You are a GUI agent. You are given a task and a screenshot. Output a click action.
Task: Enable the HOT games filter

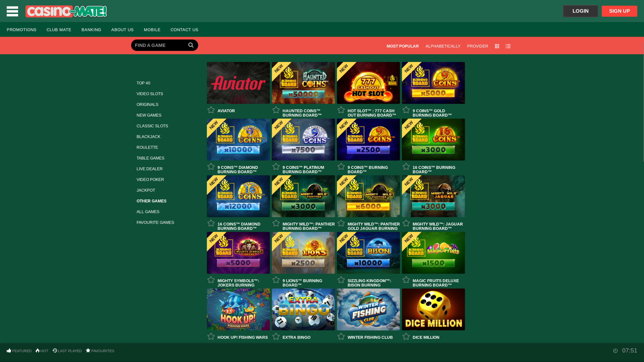click(x=42, y=351)
